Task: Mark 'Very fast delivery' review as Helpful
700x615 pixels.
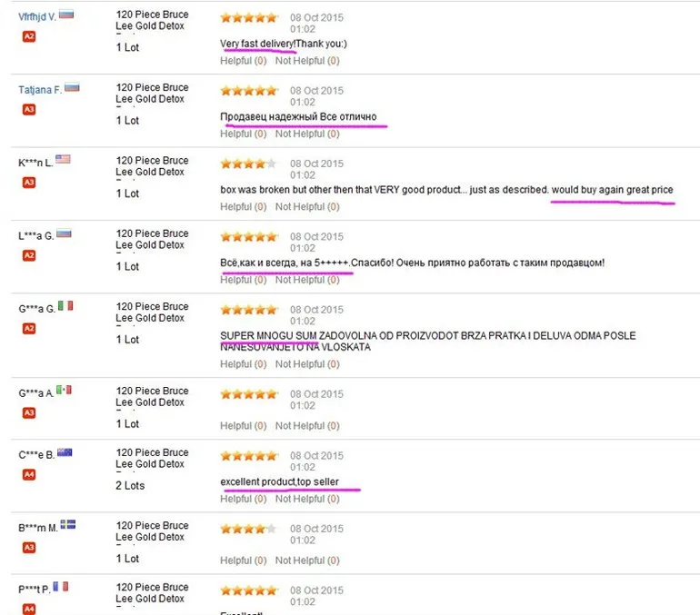Action: tap(244, 61)
